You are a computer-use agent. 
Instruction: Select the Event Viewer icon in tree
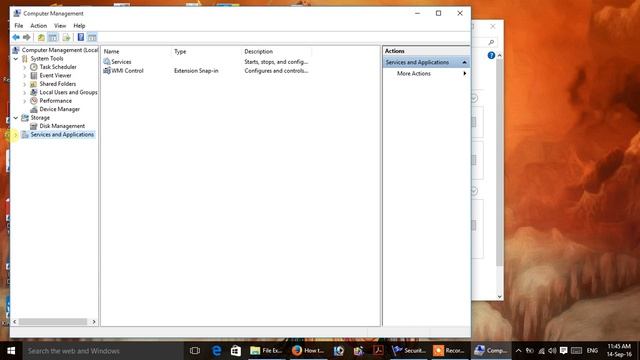34,76
